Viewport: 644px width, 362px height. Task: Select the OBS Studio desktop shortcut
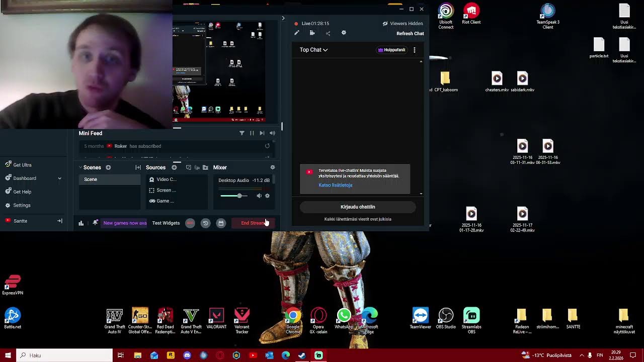pos(446,318)
